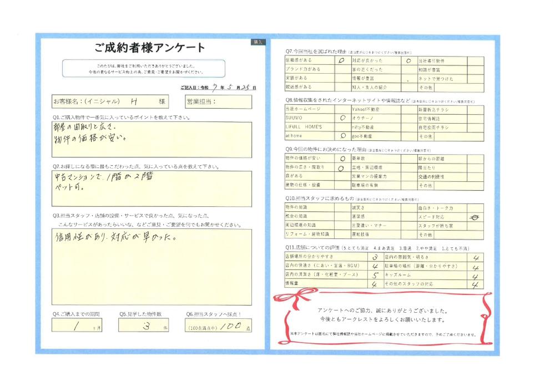Screen dimensions: 555x392
Task: Tick the empty box beside 駅からの距離
Action: tap(476, 159)
